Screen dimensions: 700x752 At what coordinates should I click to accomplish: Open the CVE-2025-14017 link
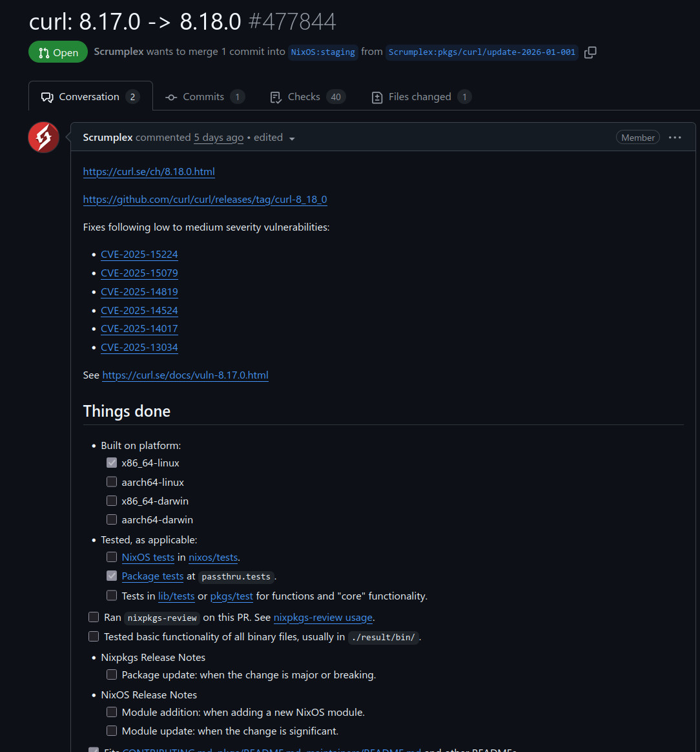click(x=139, y=329)
